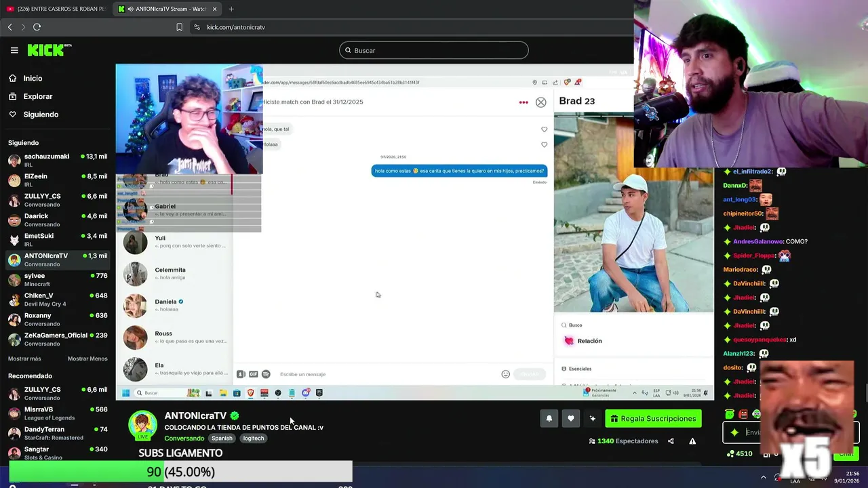Click inside the Buscar search field

tap(434, 50)
